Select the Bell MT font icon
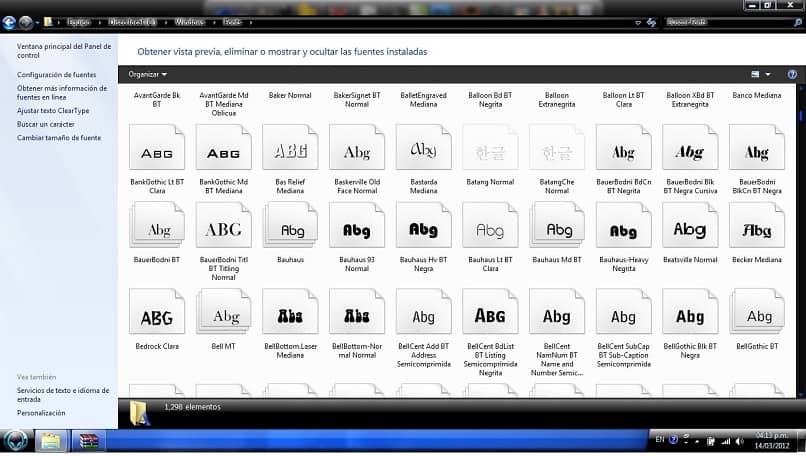This screenshot has width=806, height=456. (x=224, y=312)
